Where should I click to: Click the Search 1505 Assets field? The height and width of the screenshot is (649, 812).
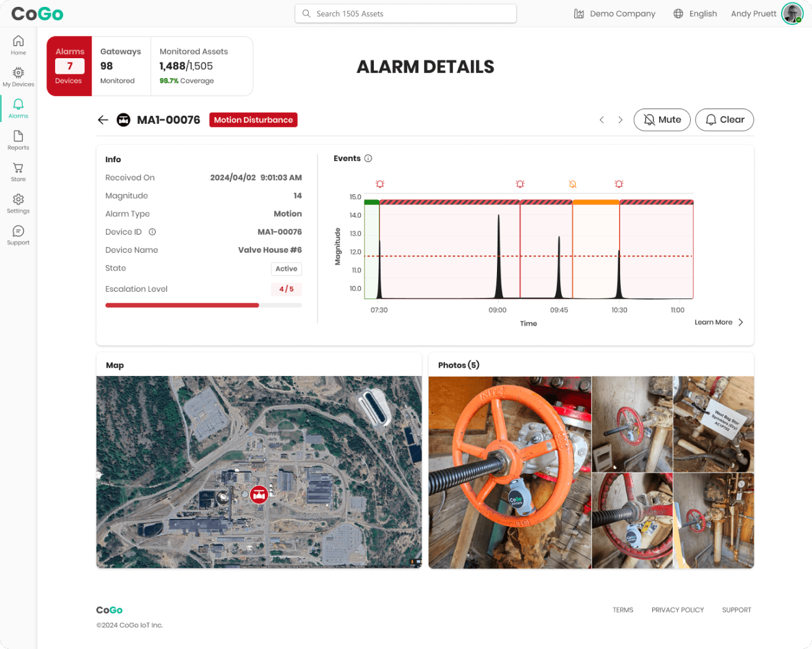point(405,14)
